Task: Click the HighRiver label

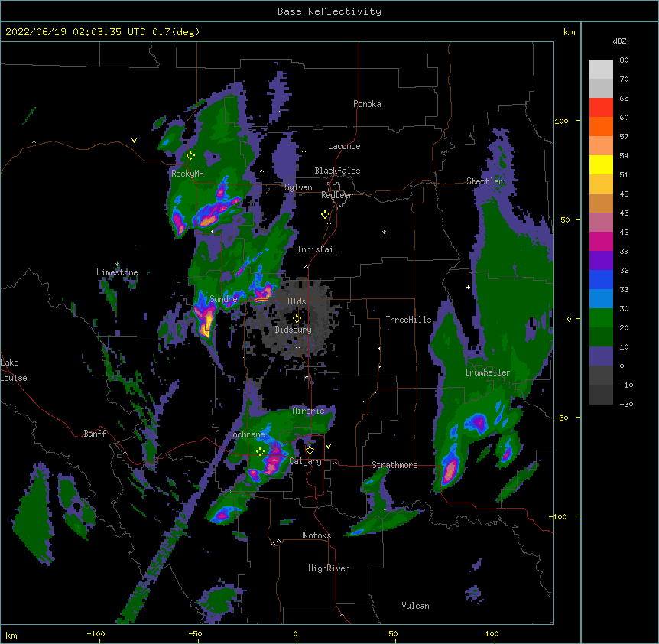Action: 329,568
